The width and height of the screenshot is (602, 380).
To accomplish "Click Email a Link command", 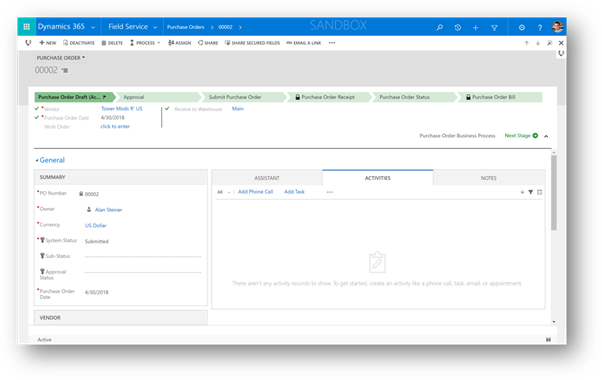I will 304,43.
